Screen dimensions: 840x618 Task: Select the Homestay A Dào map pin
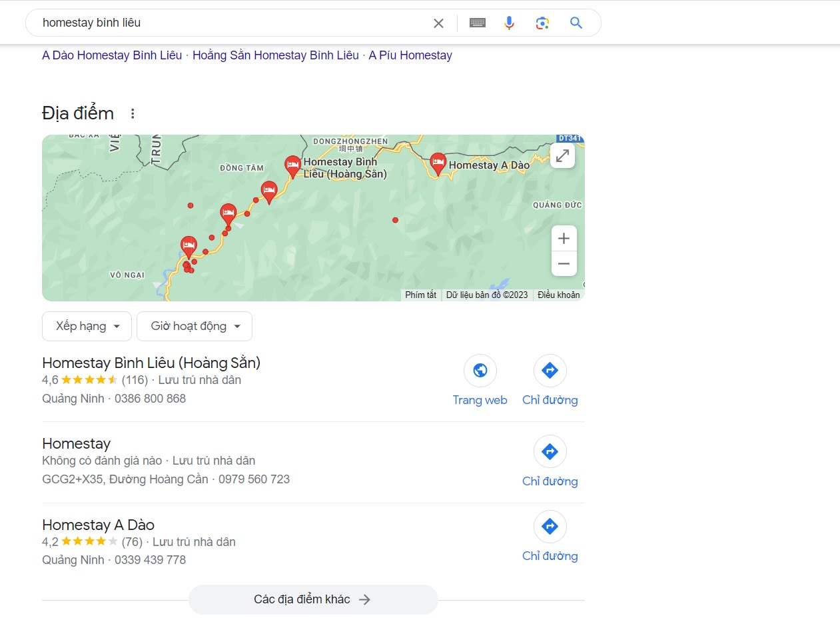(x=438, y=163)
